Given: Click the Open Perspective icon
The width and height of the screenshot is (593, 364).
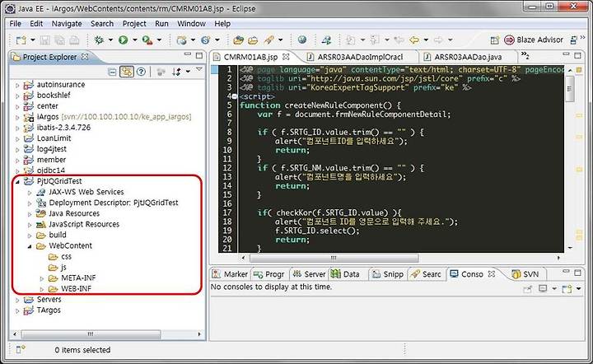Looking at the screenshot, I should pyautogui.click(x=494, y=40).
